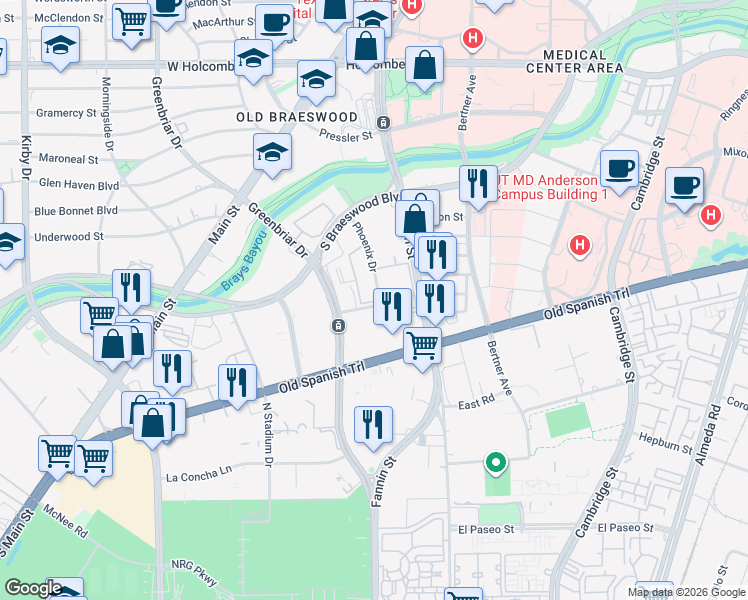Select the shopping bag marker on S Braeswood Blvd
748x600 pixels.
(x=415, y=219)
